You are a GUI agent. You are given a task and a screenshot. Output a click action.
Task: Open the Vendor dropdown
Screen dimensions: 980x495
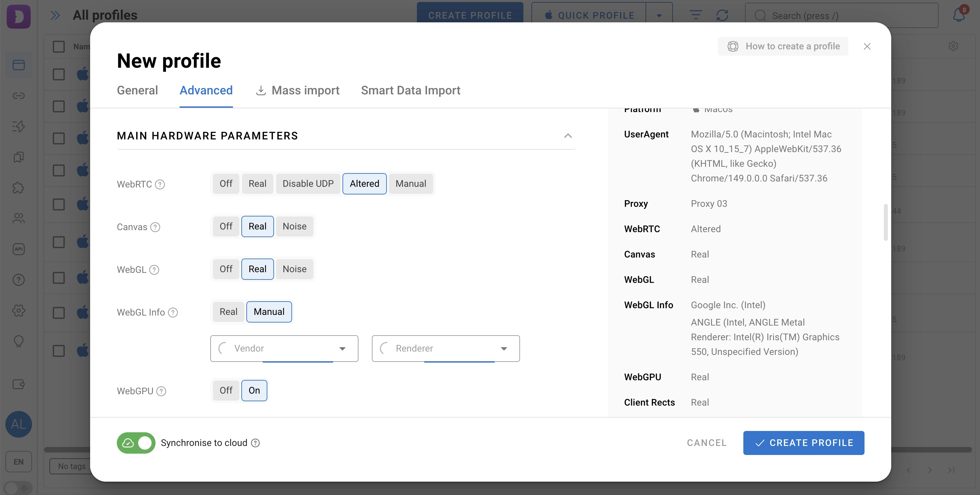pyautogui.click(x=284, y=348)
